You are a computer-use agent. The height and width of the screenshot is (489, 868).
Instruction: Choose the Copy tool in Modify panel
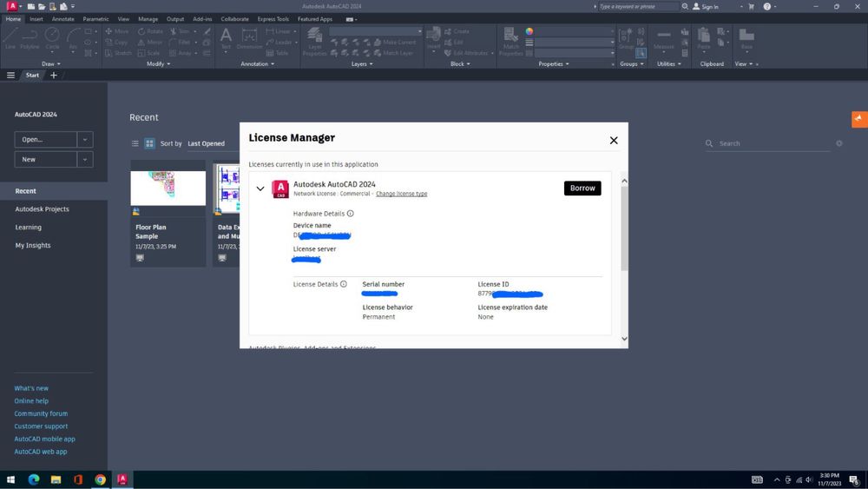pyautogui.click(x=116, y=42)
